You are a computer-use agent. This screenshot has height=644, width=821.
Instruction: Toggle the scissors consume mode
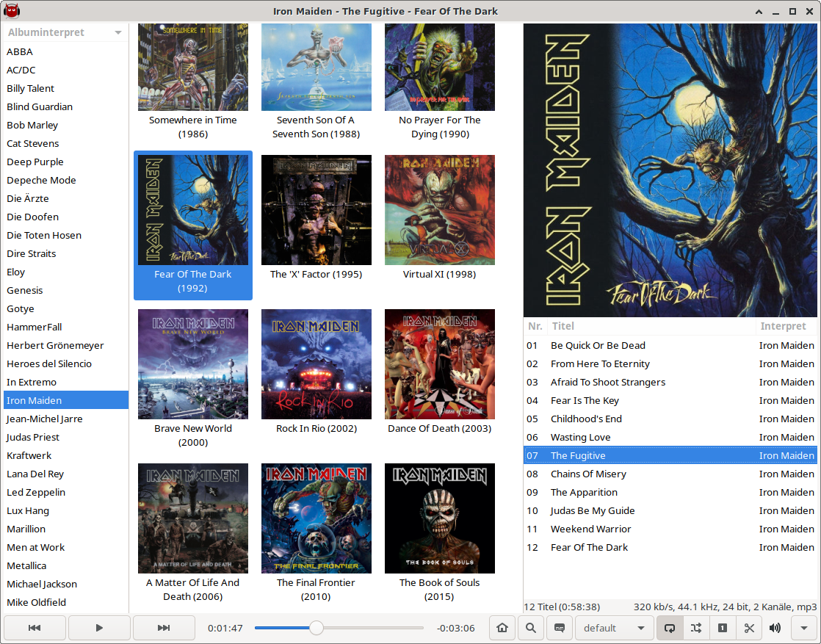pos(749,628)
